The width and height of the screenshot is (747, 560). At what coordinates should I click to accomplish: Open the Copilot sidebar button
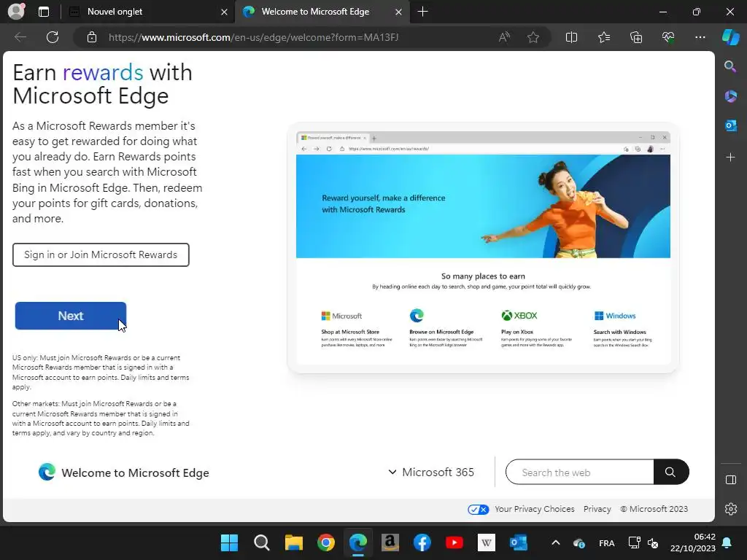[x=731, y=37]
